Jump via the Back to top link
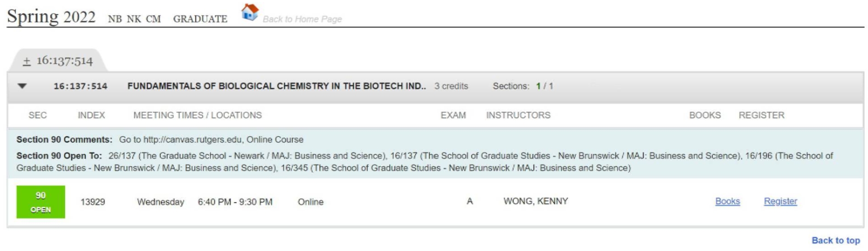The height and width of the screenshot is (251, 868). click(835, 240)
